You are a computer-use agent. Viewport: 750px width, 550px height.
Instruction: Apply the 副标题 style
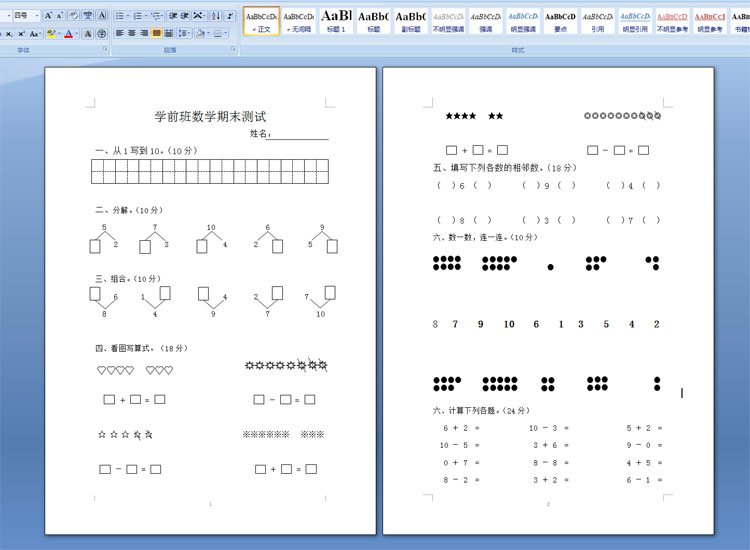click(410, 21)
